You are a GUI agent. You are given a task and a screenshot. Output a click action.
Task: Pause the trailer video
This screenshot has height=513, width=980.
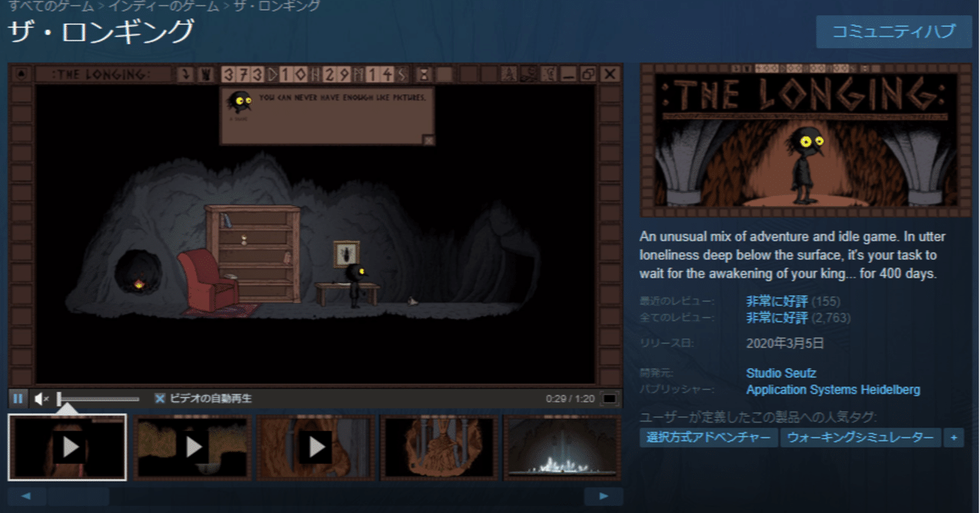(18, 399)
